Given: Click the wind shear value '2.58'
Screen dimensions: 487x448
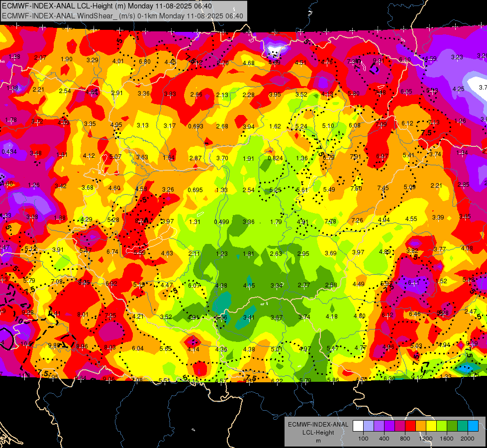Looking at the screenshot, I should tap(331, 285).
